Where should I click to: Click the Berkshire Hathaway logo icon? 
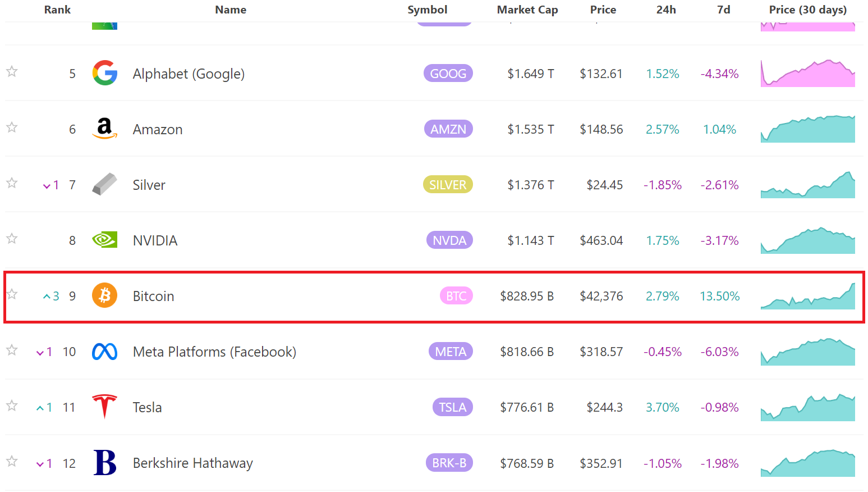click(105, 462)
